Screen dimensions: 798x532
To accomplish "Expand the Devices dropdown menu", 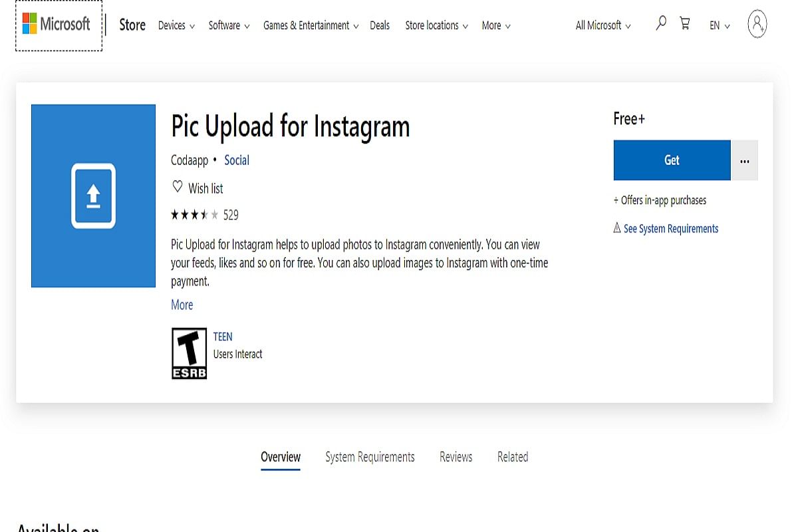I will tap(176, 25).
